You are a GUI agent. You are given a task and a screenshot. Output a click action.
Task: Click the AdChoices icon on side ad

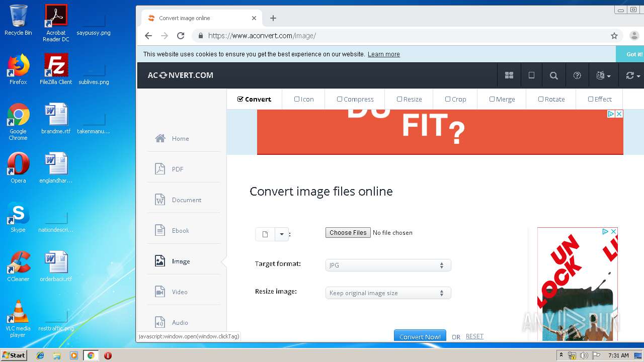tap(606, 231)
